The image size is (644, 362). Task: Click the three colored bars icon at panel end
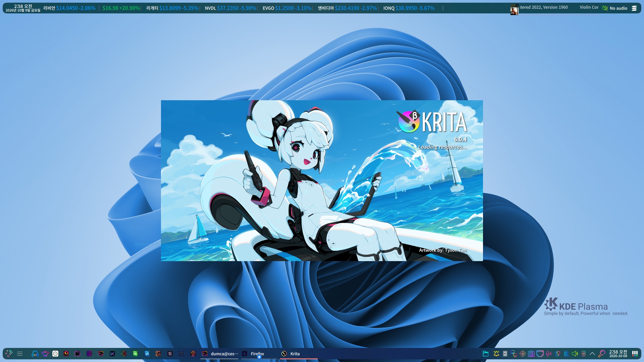click(x=635, y=354)
